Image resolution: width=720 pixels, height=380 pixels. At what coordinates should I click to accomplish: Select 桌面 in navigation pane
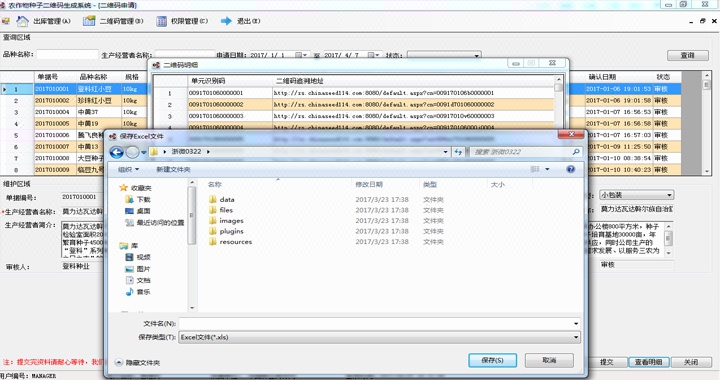(143, 211)
